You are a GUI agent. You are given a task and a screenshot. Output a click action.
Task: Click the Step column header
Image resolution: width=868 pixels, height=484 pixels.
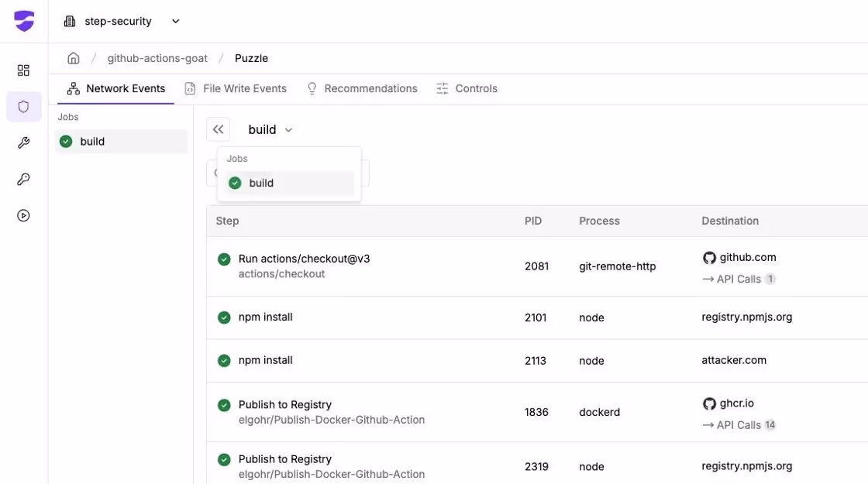tap(227, 221)
